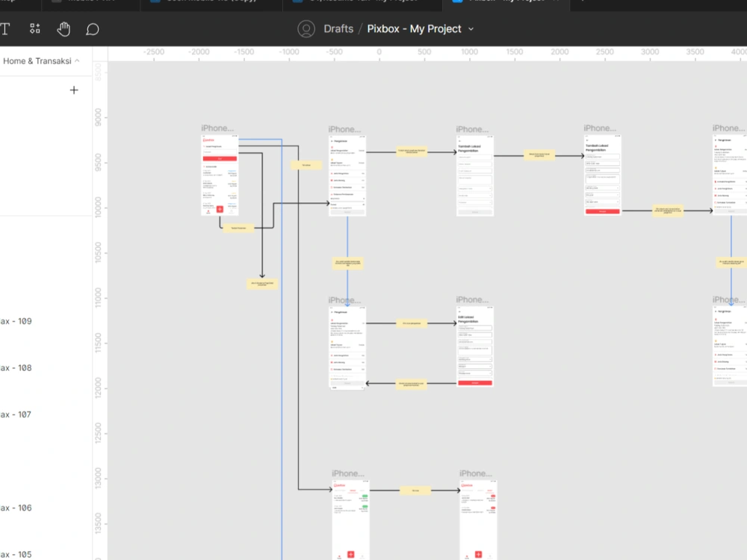Select yellow note between two Tambah Lokasi frames
This screenshot has width=747, height=560.
click(x=539, y=155)
